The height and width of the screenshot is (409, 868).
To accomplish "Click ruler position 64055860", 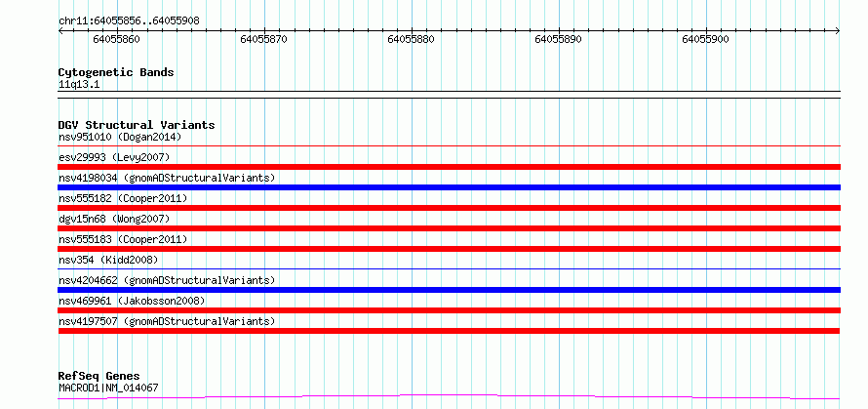I will pos(117,39).
